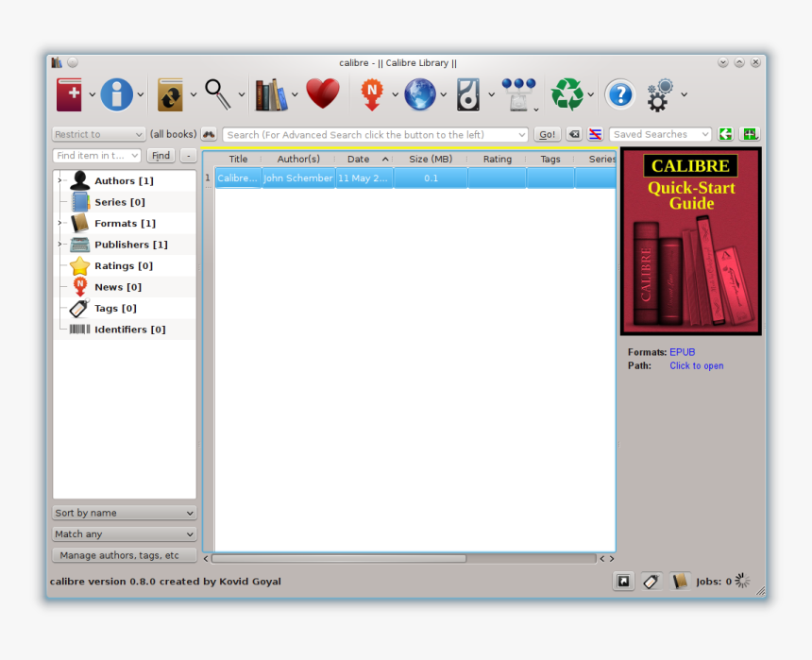Click the collapse all minus button

[x=189, y=156]
